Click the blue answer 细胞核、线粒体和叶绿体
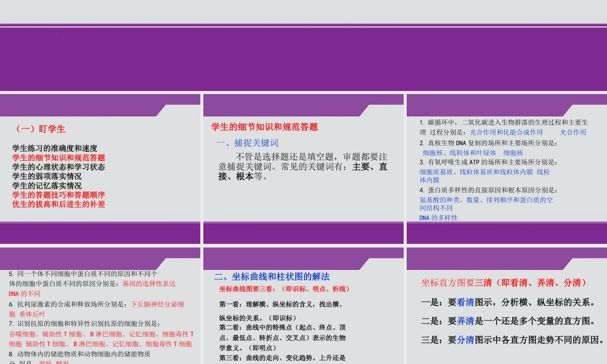607x364 pixels. pos(459,153)
